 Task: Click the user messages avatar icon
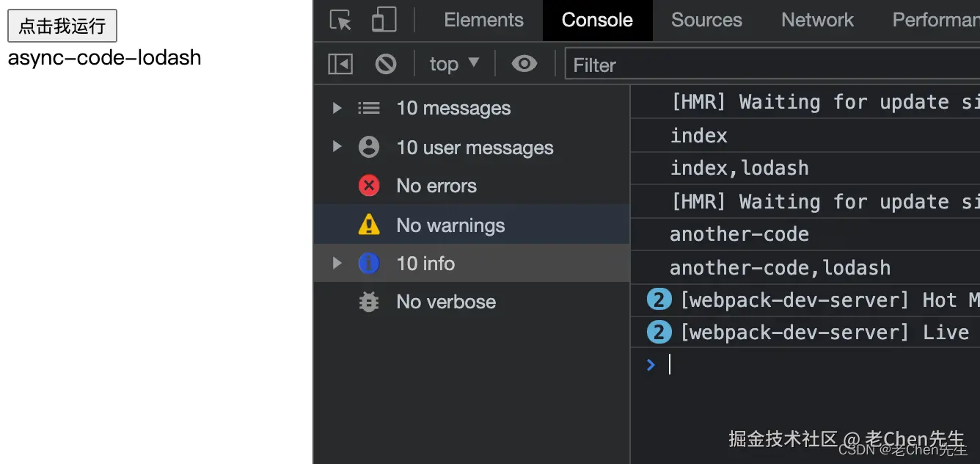click(369, 148)
